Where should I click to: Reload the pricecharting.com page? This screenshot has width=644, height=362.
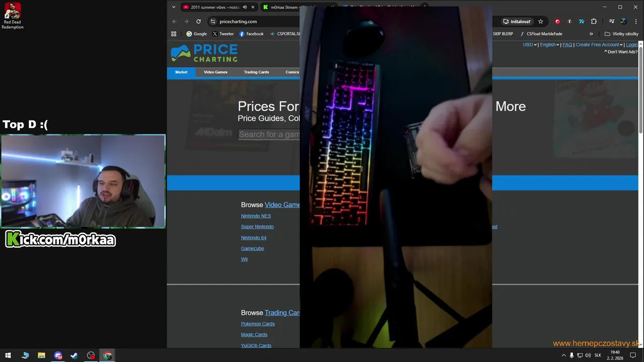point(199,22)
